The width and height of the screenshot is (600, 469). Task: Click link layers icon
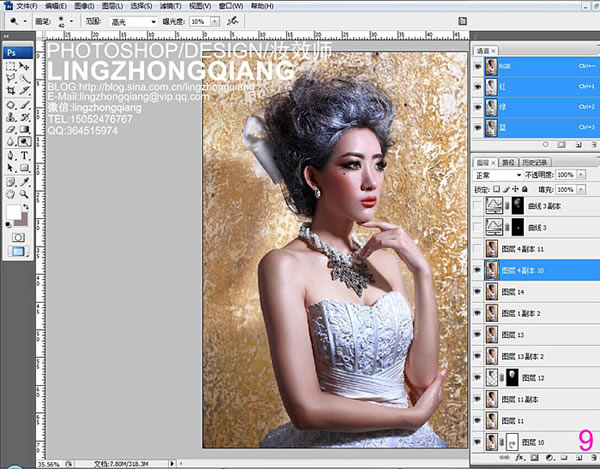(504, 458)
